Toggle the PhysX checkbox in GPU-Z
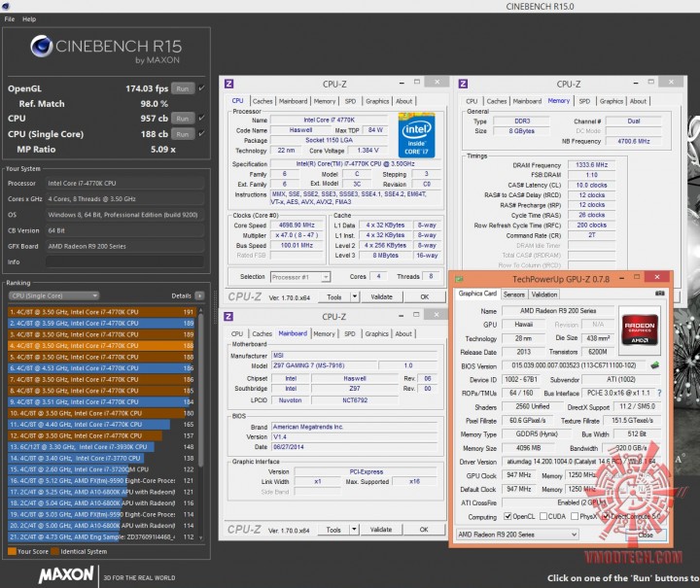Image resolution: width=700 pixels, height=588 pixels. 575,516
